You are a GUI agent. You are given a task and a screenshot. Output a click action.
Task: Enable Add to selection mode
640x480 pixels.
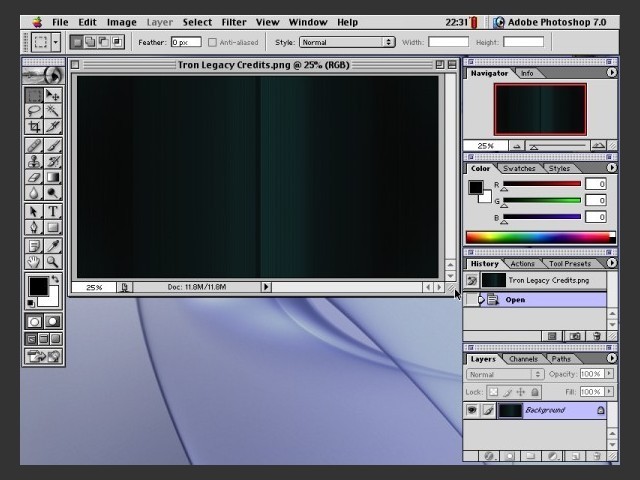point(90,42)
